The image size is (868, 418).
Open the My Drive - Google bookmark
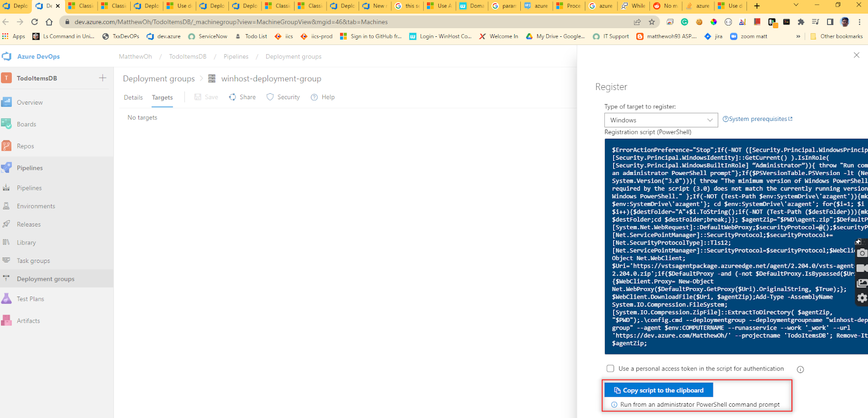(556, 36)
